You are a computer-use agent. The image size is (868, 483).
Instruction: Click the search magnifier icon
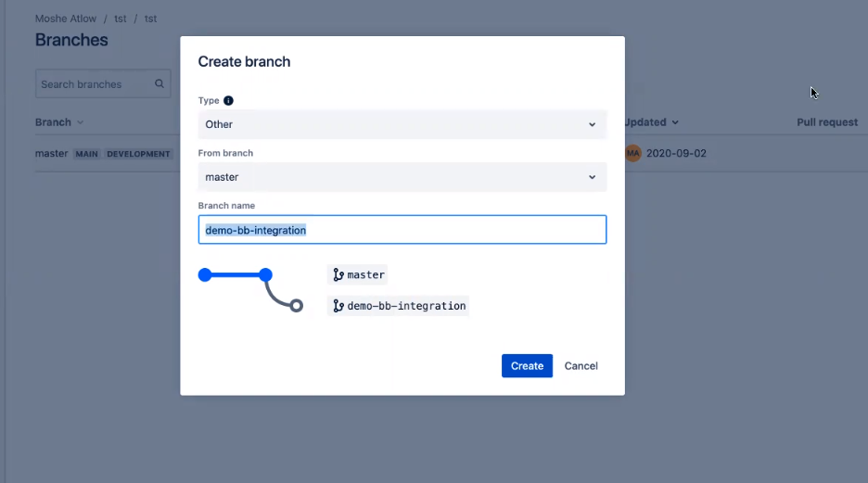(x=160, y=83)
